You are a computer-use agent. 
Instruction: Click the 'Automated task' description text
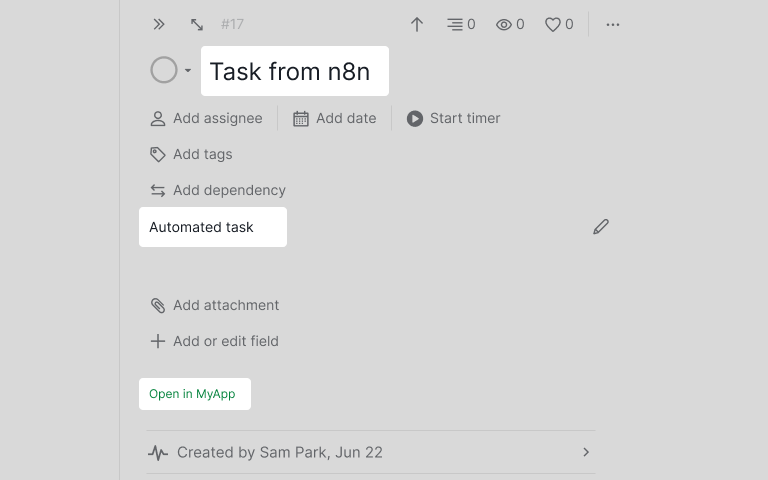202,227
